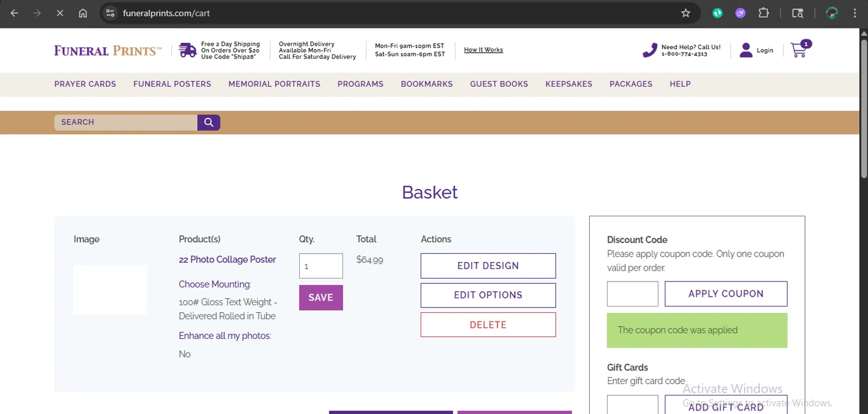Image resolution: width=868 pixels, height=414 pixels.
Task: Open the Memorial Portraits menu
Action: pyautogui.click(x=274, y=84)
